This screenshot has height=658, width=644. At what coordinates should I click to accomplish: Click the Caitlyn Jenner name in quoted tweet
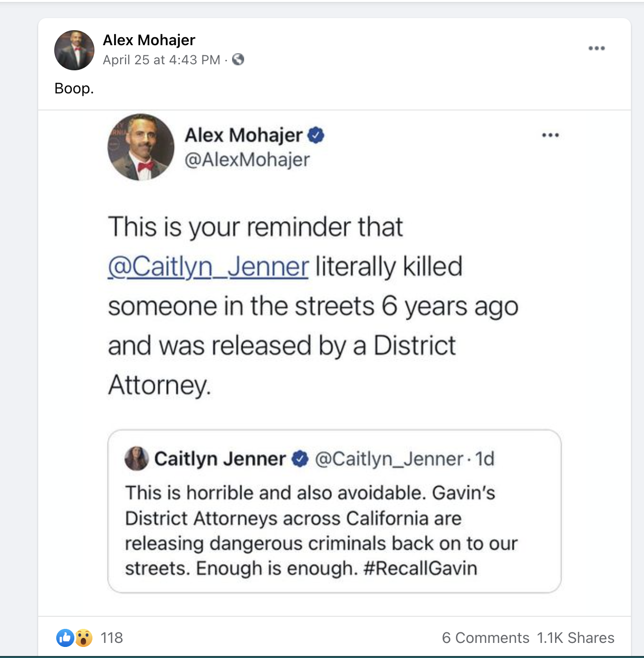tap(220, 459)
